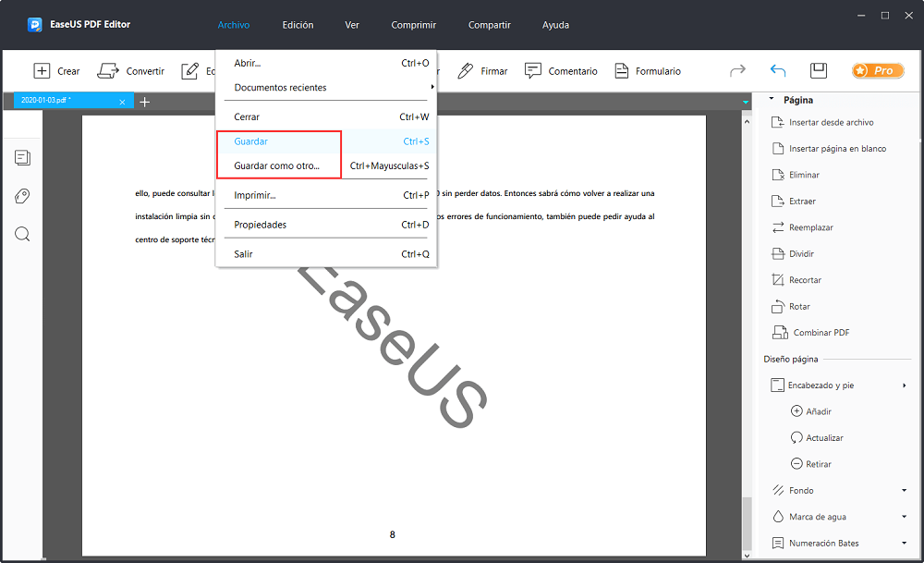Collapse the Página panel section

click(x=772, y=100)
